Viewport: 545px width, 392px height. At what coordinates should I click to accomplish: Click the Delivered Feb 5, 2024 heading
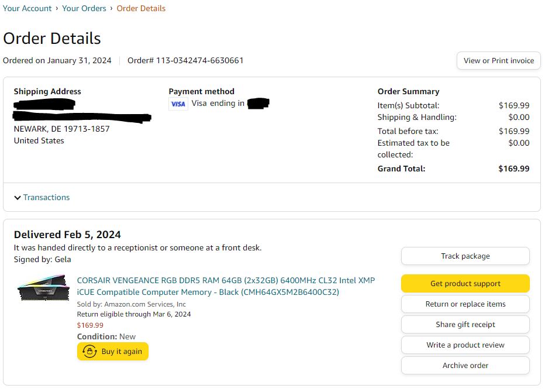click(x=67, y=235)
